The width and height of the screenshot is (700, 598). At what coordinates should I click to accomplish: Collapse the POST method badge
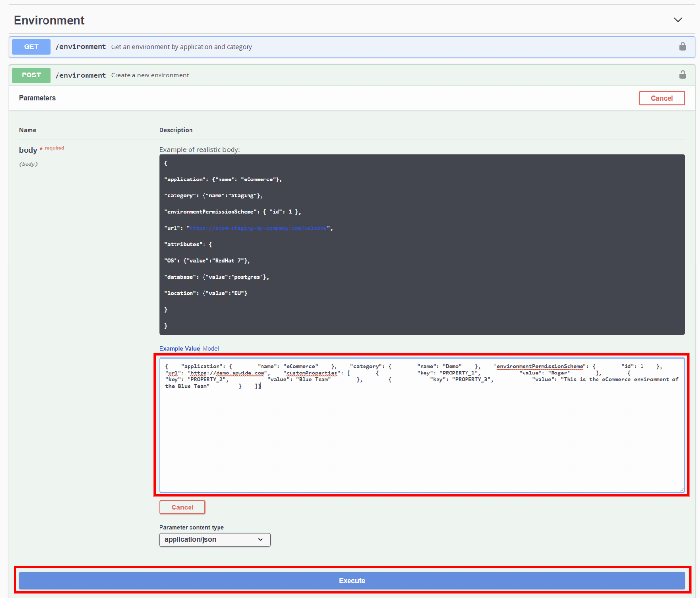point(31,75)
